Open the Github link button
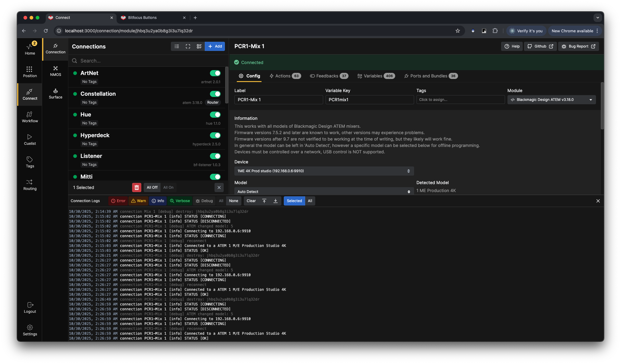 (x=540, y=46)
